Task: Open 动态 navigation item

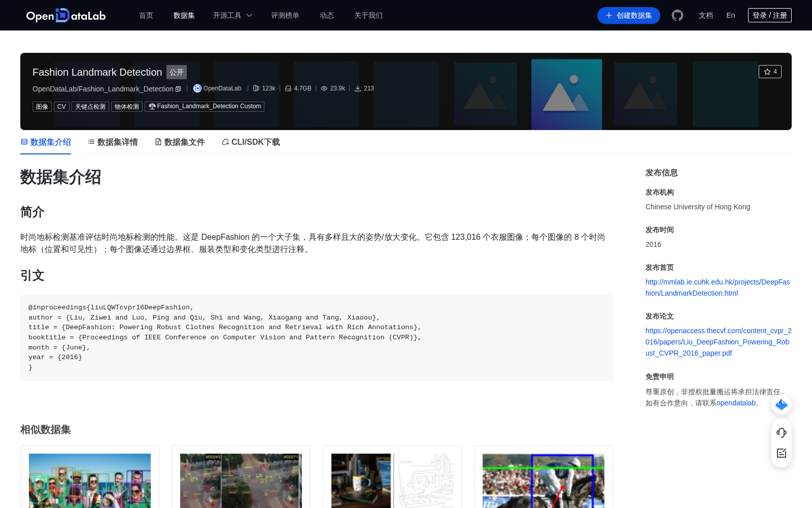Action: pyautogui.click(x=327, y=15)
